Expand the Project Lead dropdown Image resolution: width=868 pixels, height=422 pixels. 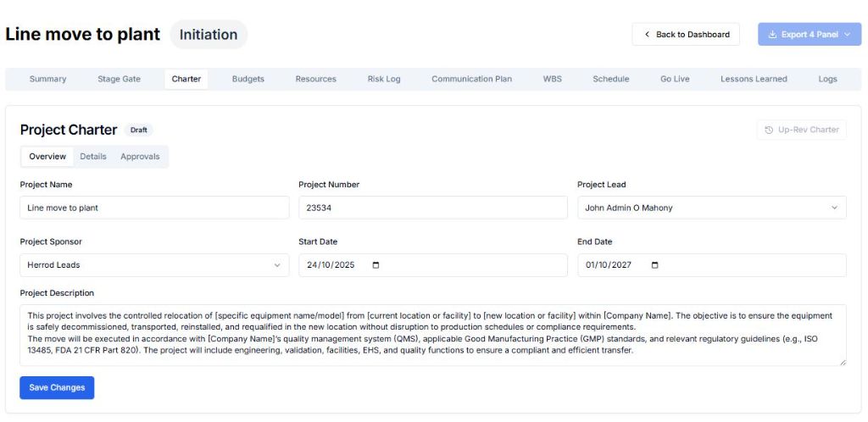point(834,208)
